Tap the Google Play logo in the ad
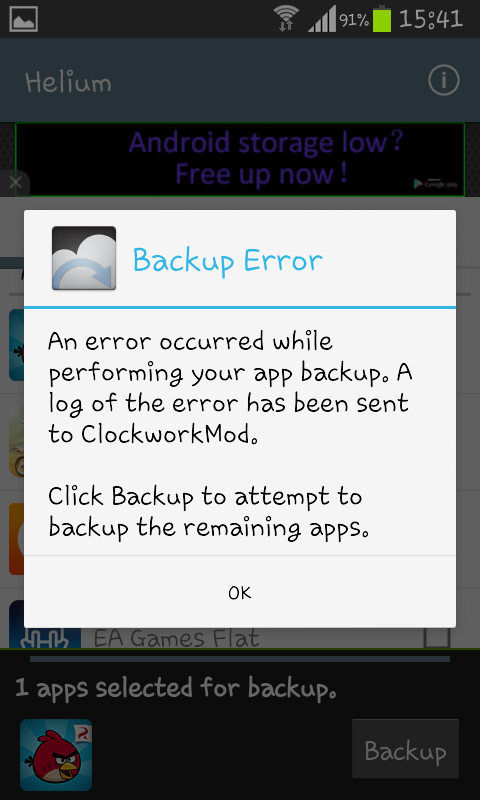 pos(435,184)
